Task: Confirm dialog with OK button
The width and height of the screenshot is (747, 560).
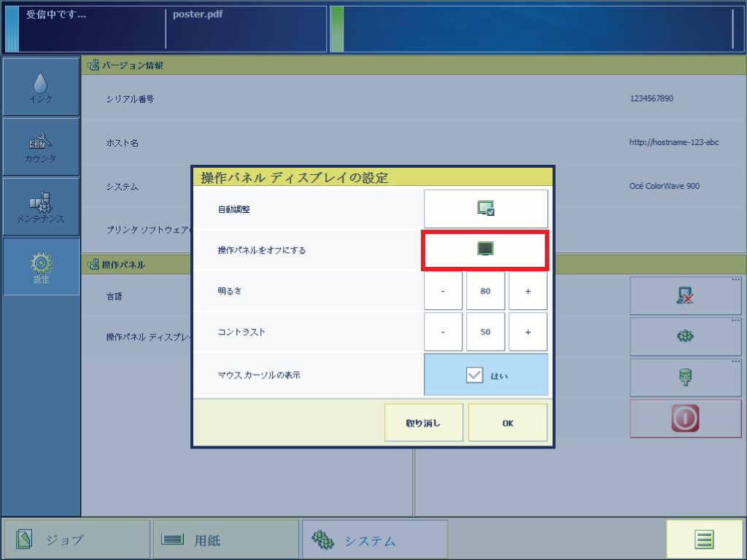Action: [508, 423]
